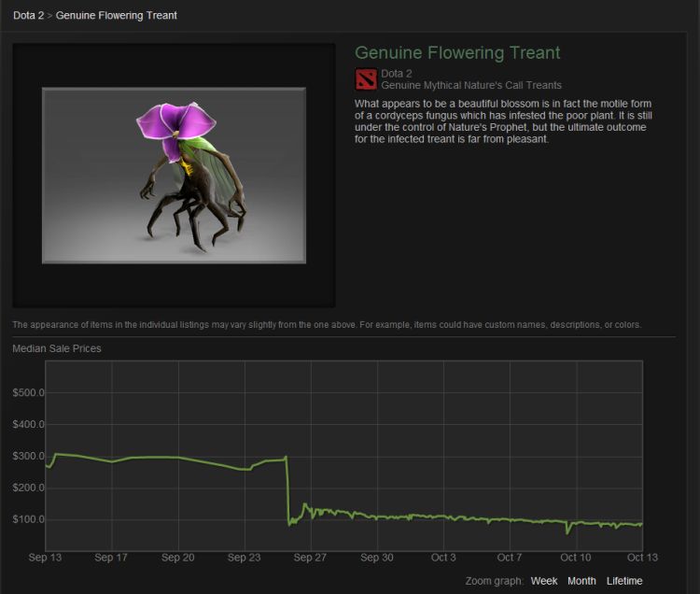Select the Oct 3 axis label
700x594 pixels.
tap(443, 558)
